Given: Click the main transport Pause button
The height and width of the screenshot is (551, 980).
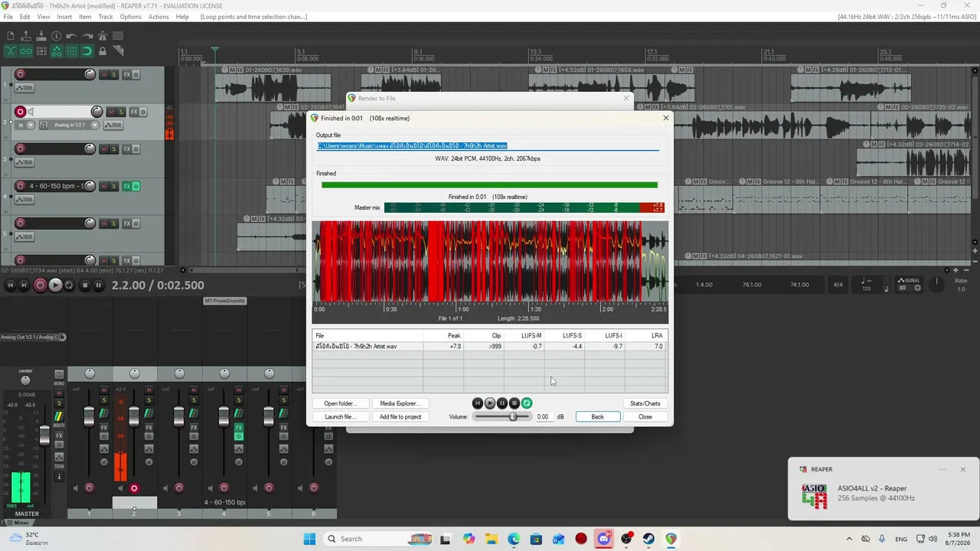Looking at the screenshot, I should [x=100, y=285].
